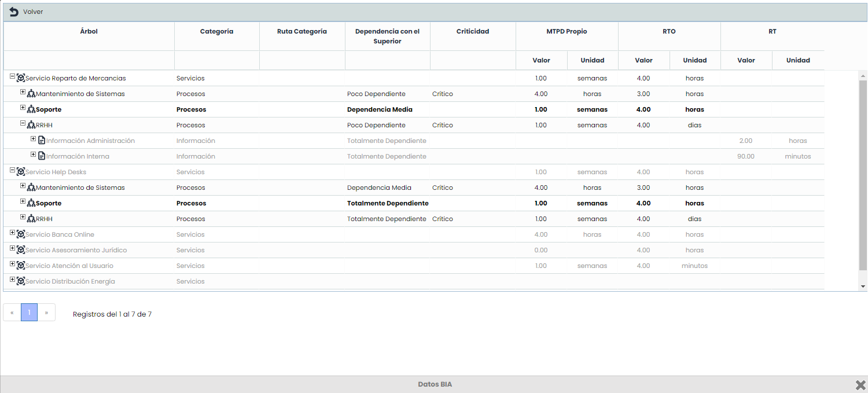Click the Criticidad column header
868x393 pixels.
[472, 31]
